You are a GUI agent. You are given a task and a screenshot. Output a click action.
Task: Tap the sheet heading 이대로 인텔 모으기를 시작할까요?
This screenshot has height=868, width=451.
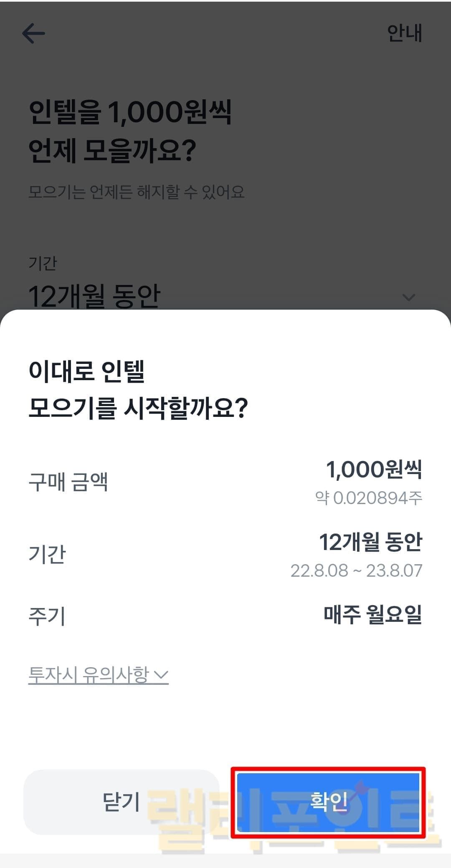click(138, 389)
